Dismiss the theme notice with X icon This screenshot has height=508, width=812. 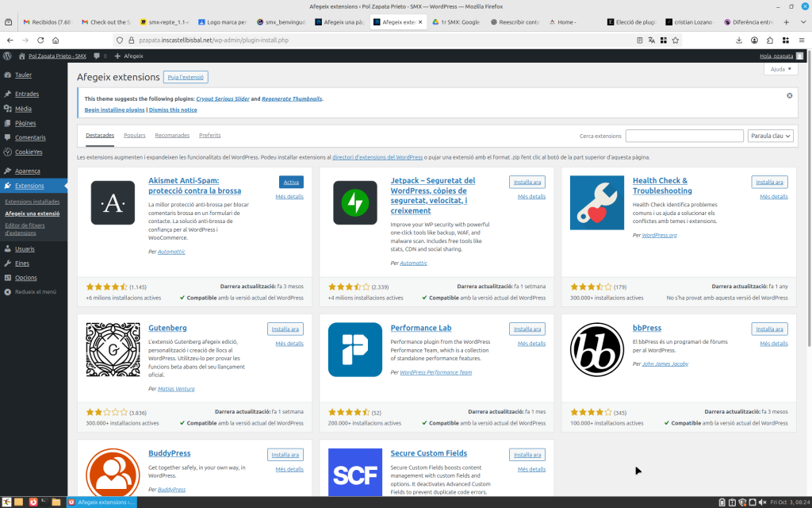point(789,95)
